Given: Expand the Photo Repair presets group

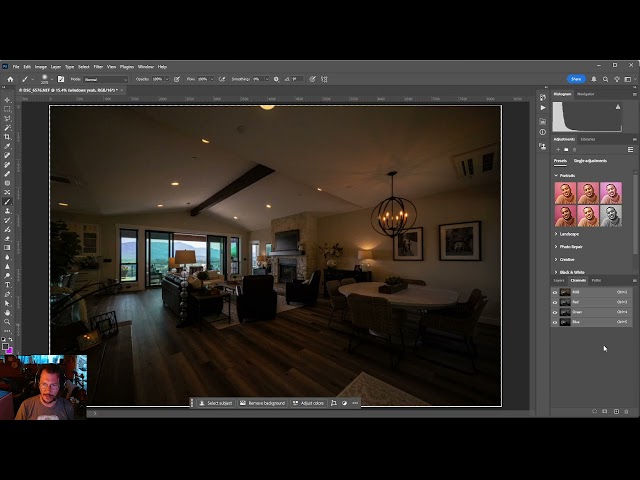Looking at the screenshot, I should pyautogui.click(x=556, y=247).
